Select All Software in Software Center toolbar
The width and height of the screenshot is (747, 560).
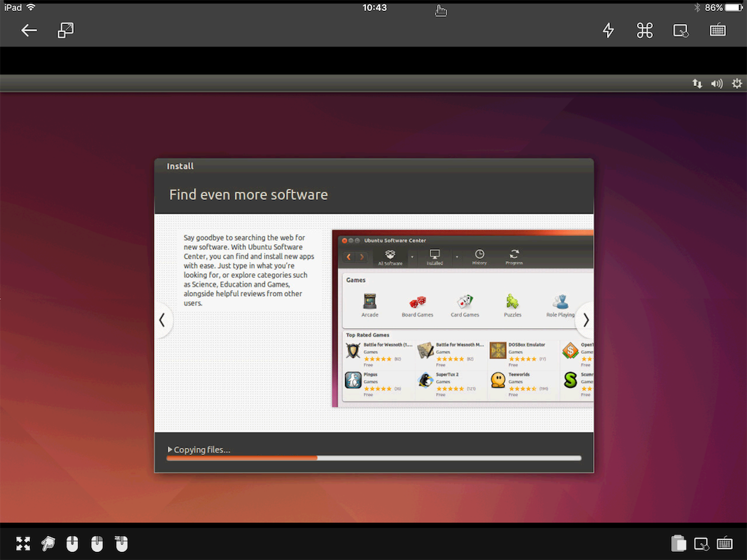(x=390, y=257)
